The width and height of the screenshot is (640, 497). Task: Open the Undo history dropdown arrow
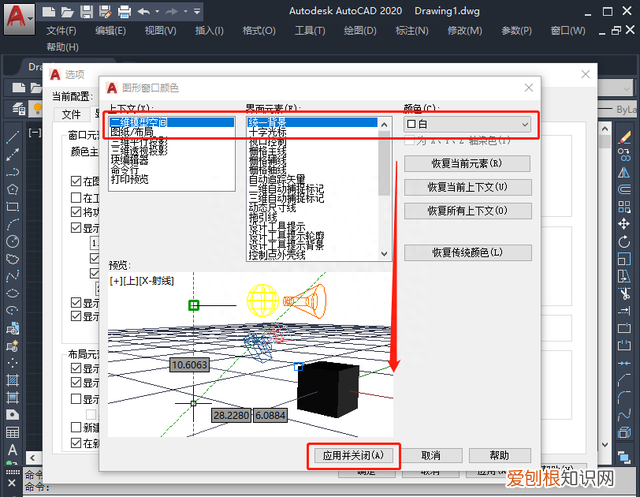point(157,11)
